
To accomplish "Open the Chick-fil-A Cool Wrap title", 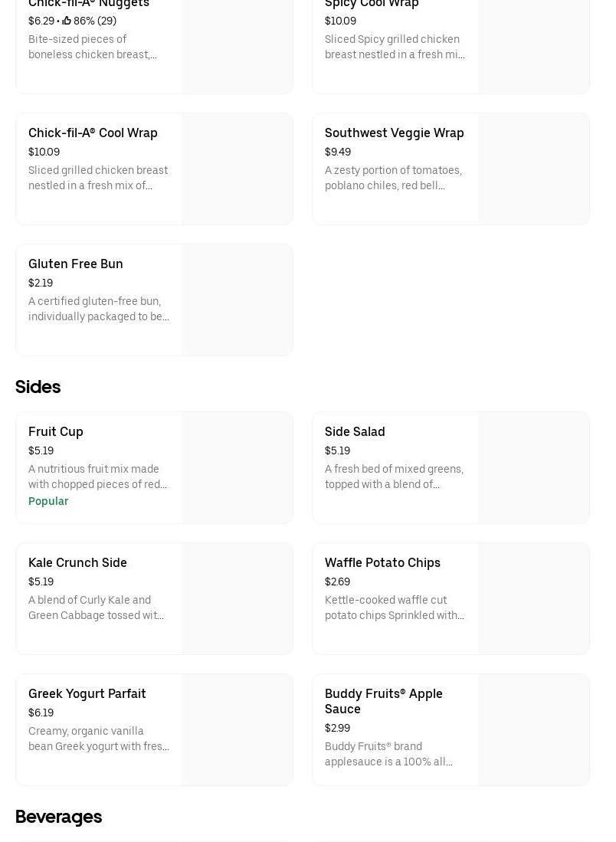I will (x=93, y=133).
